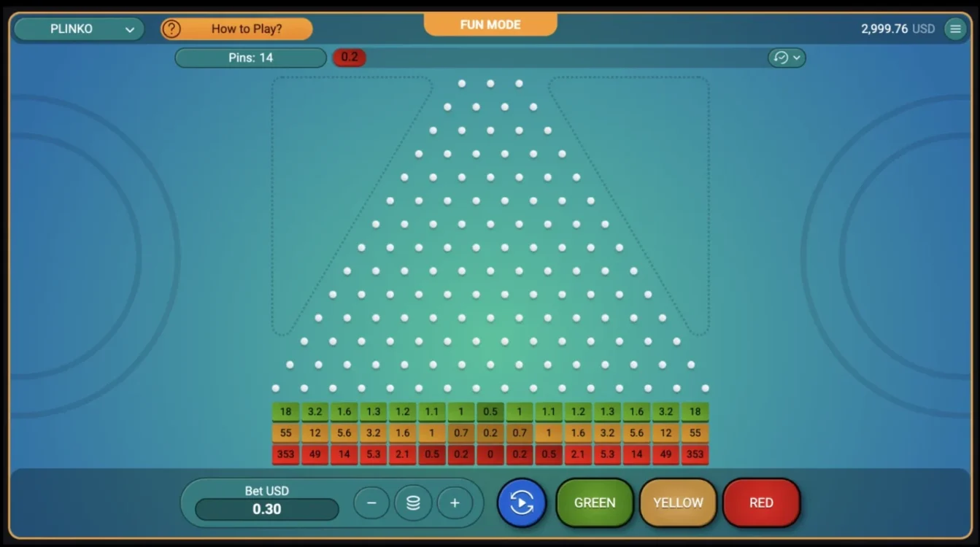Open the history clock dropdown
Image resolution: width=980 pixels, height=547 pixels.
pyautogui.click(x=787, y=58)
